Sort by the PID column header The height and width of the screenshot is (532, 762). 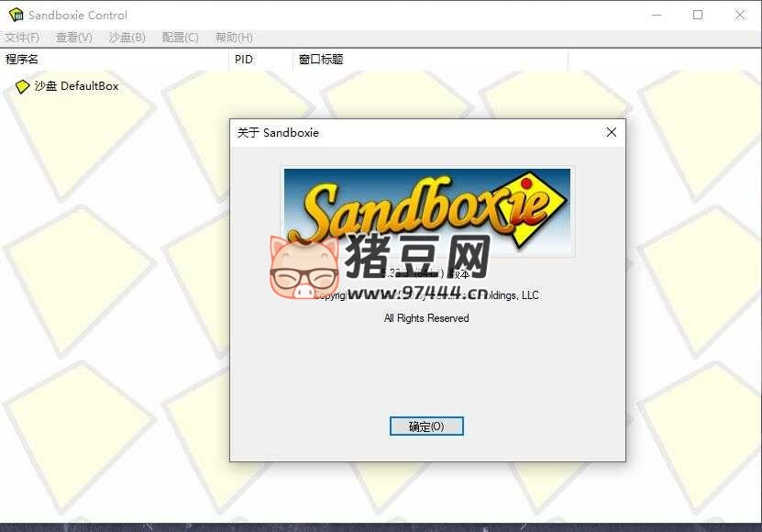[244, 60]
